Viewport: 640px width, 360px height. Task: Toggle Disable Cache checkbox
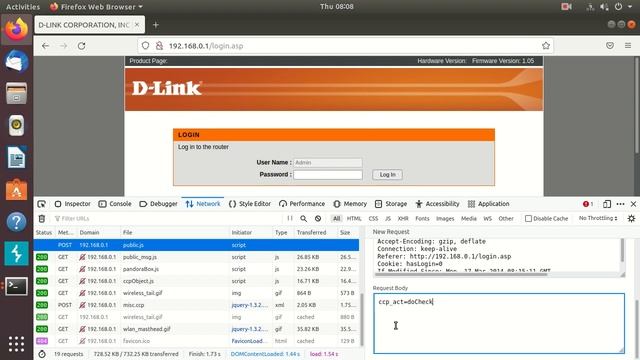[528, 218]
